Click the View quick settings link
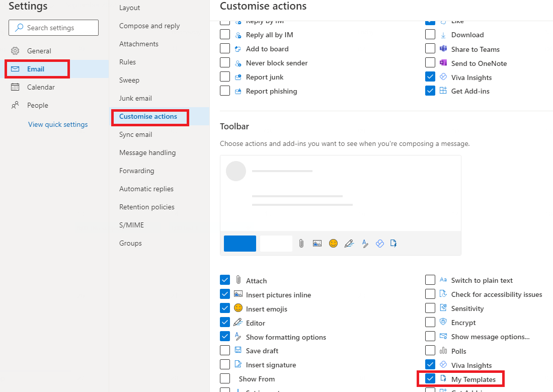The width and height of the screenshot is (553, 392). point(57,124)
